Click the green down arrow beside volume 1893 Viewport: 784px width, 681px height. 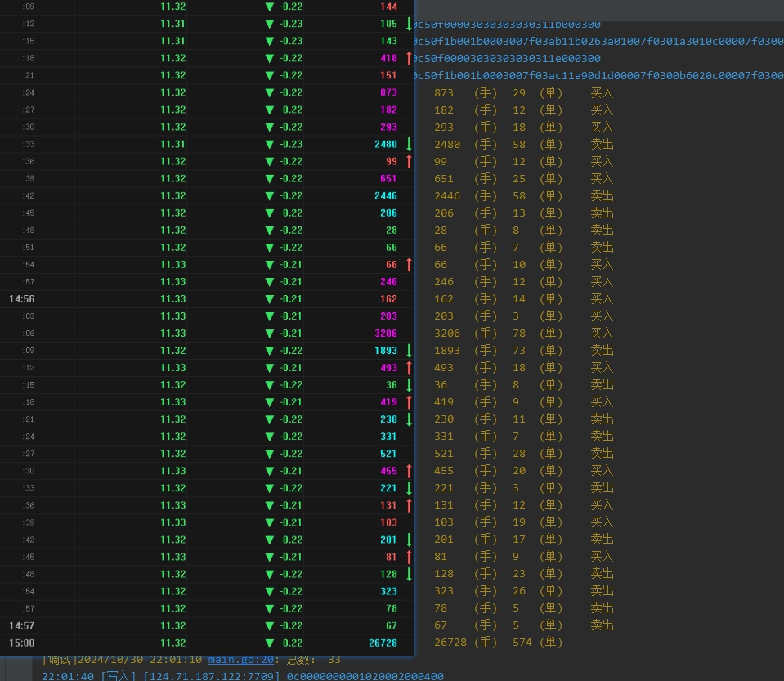(409, 350)
